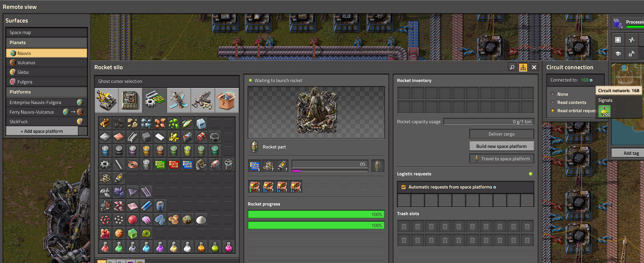This screenshot has width=644, height=263.
Task: Toggle circuit connection panel icon
Action: point(523,67)
